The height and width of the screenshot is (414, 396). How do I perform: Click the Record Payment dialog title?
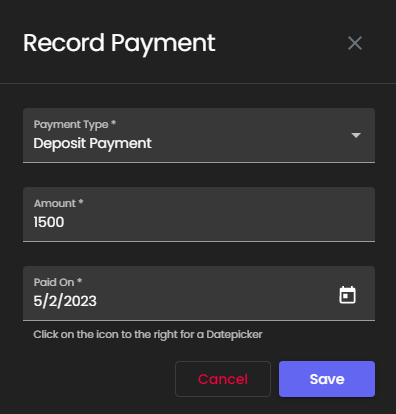[x=119, y=43]
